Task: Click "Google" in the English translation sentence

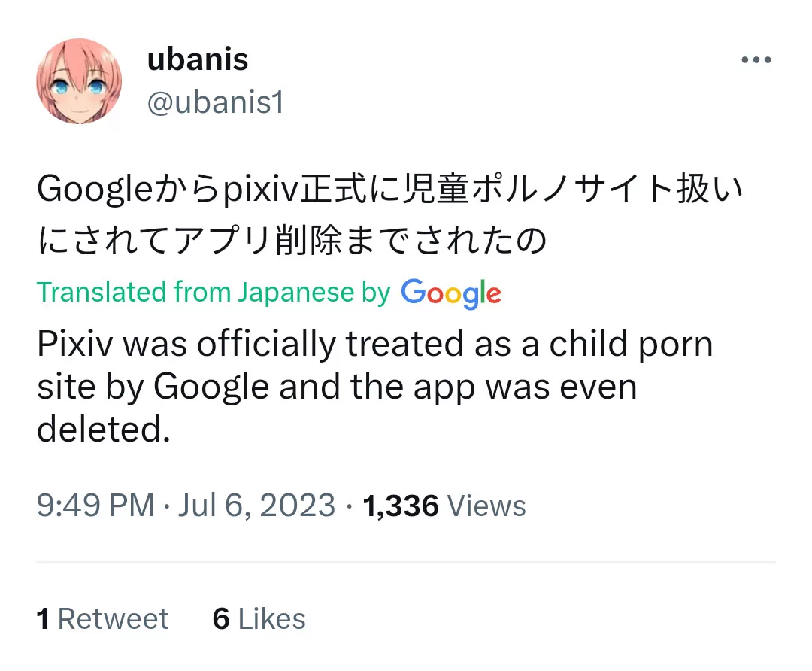Action: (x=211, y=387)
